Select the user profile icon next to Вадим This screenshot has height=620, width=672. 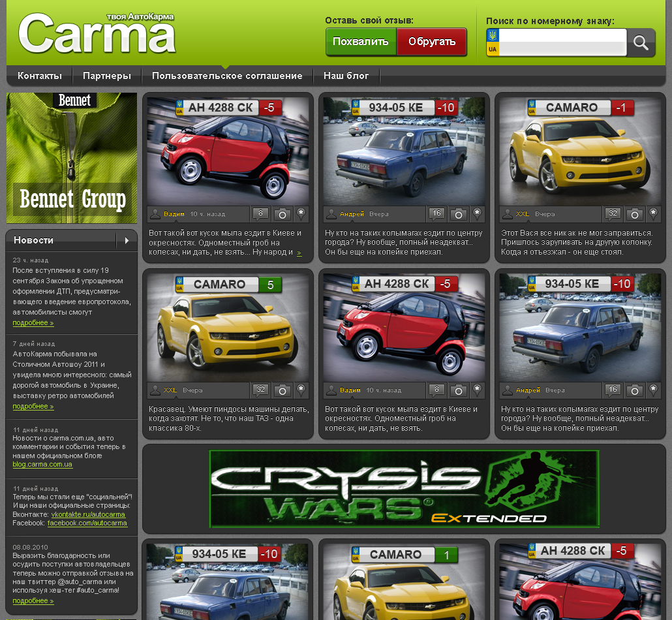click(157, 213)
